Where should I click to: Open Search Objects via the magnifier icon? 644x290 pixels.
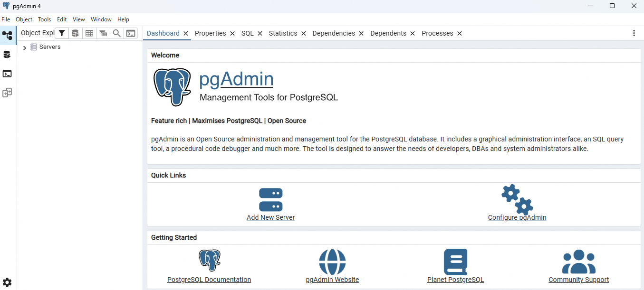click(x=116, y=33)
